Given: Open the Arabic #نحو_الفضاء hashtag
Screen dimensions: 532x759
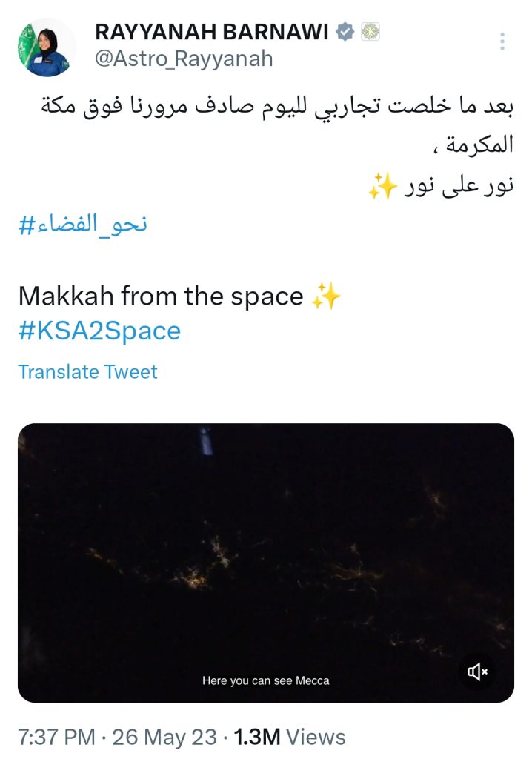Looking at the screenshot, I should 82,224.
